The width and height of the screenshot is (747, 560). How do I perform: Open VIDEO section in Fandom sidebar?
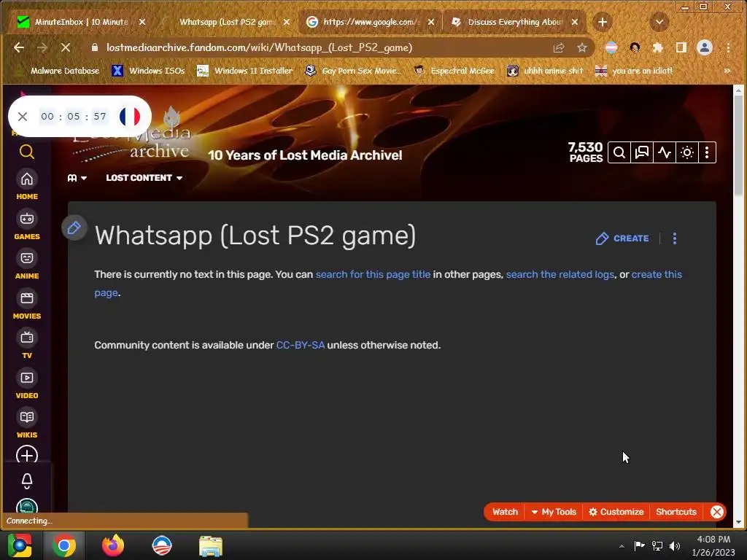click(27, 384)
